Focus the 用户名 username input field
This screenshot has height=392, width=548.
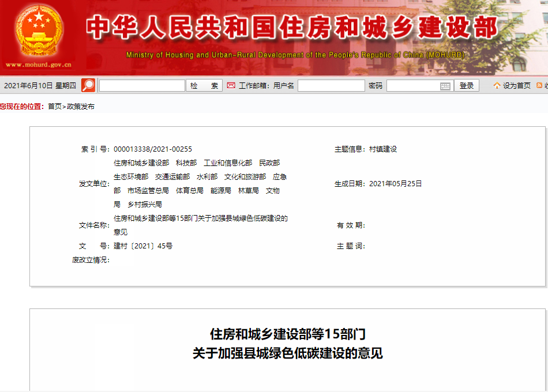[x=331, y=85]
